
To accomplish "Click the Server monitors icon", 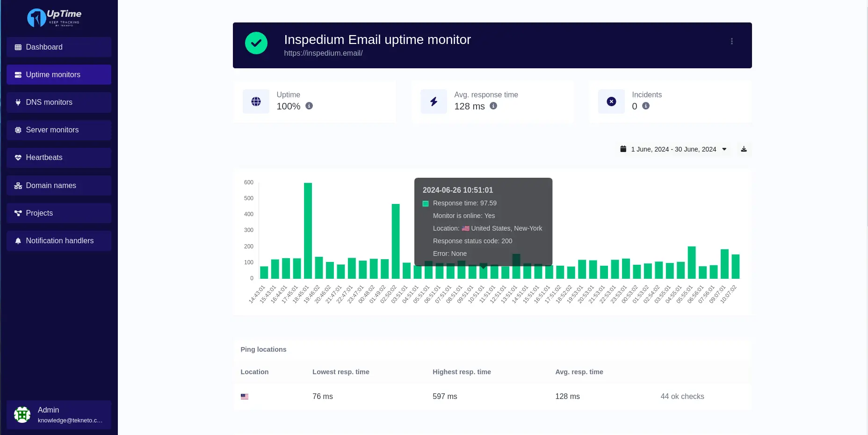I will coord(18,130).
